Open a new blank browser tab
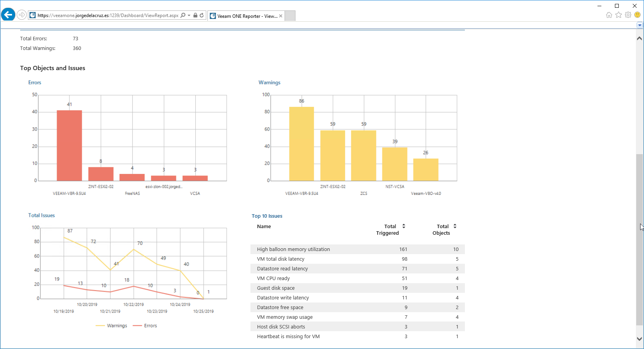 290,16
